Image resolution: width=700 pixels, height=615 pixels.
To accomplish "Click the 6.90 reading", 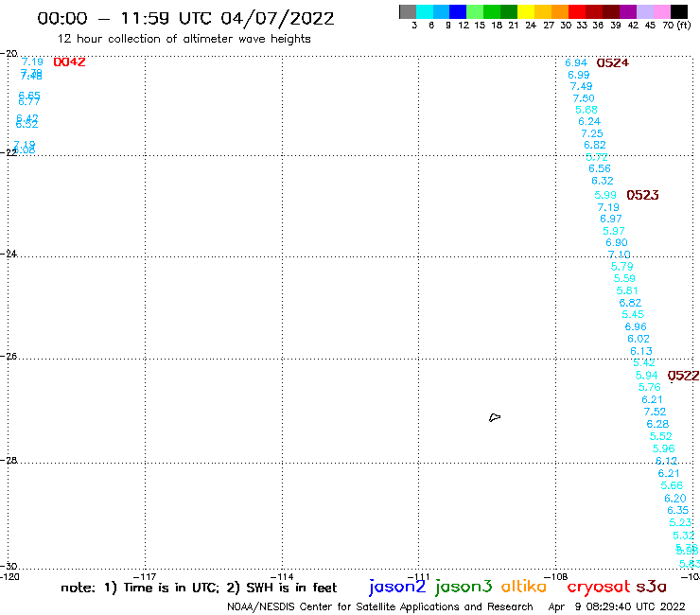I will [617, 242].
